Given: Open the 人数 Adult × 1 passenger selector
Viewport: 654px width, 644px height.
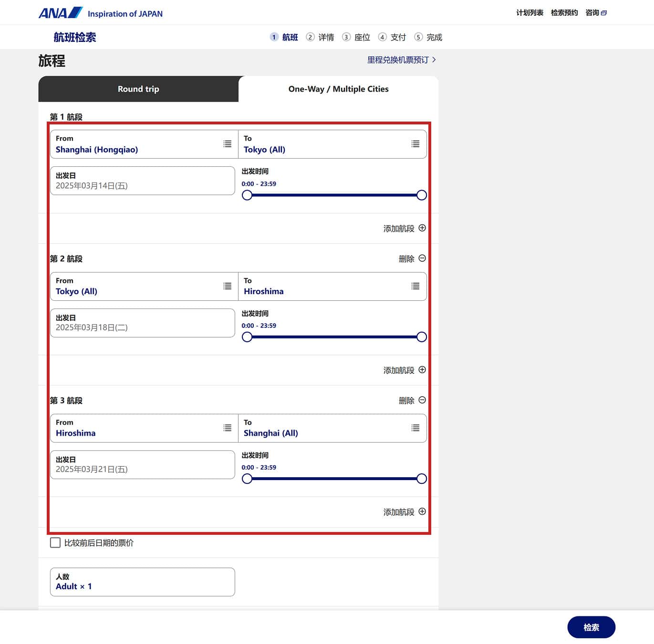Looking at the screenshot, I should (x=142, y=582).
